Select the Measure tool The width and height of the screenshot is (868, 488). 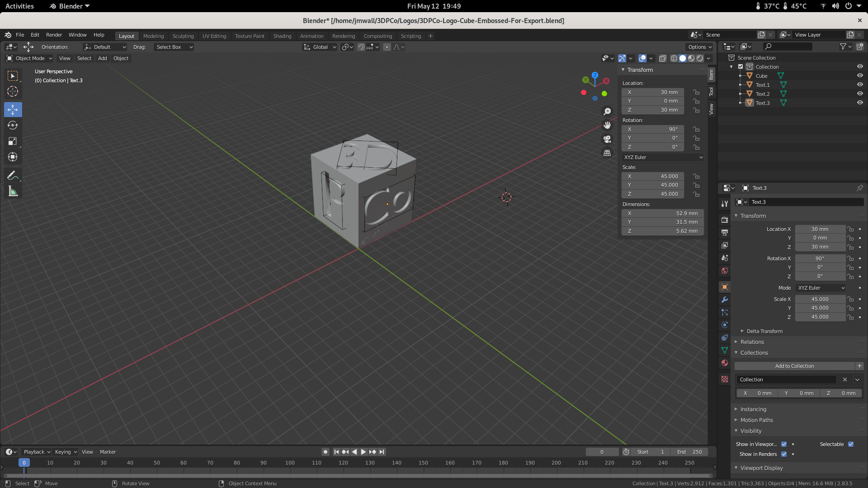[13, 192]
